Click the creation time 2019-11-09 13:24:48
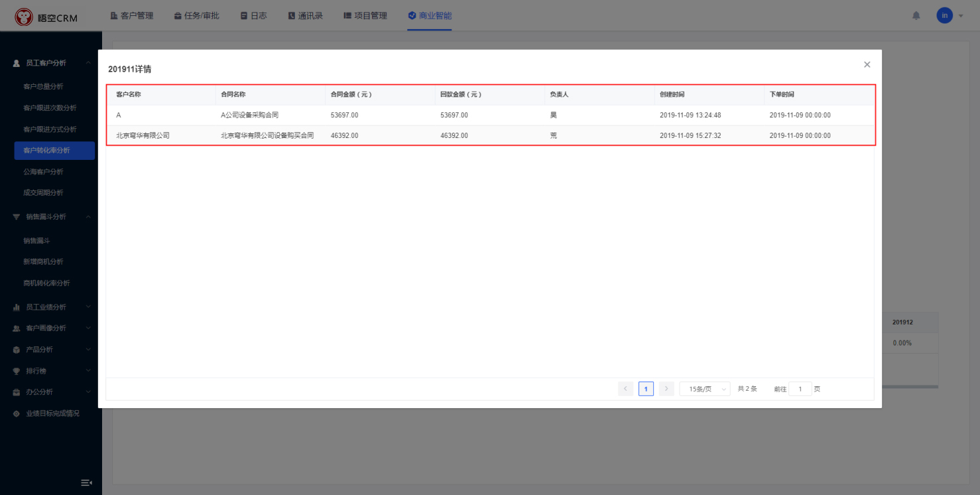980x495 pixels. pyautogui.click(x=690, y=115)
